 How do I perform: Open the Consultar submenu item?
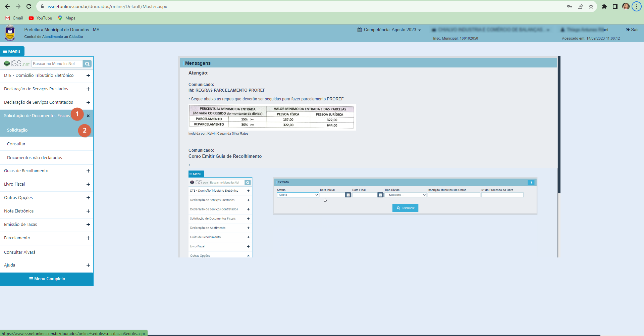47,144
